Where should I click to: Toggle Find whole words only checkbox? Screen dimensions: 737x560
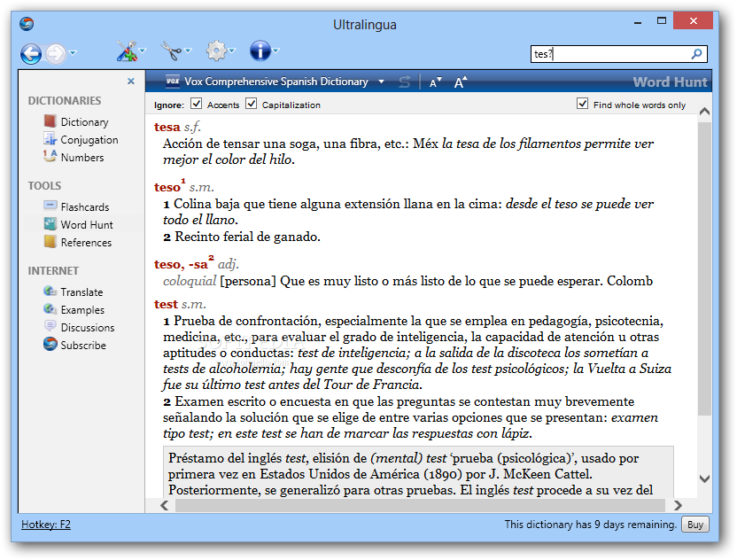click(x=582, y=104)
